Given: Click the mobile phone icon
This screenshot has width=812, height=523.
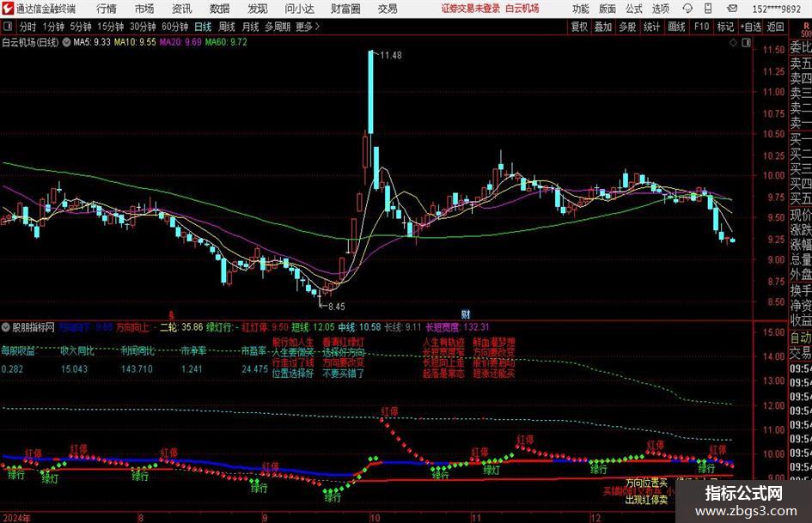Looking at the screenshot, I should pyautogui.click(x=708, y=9).
